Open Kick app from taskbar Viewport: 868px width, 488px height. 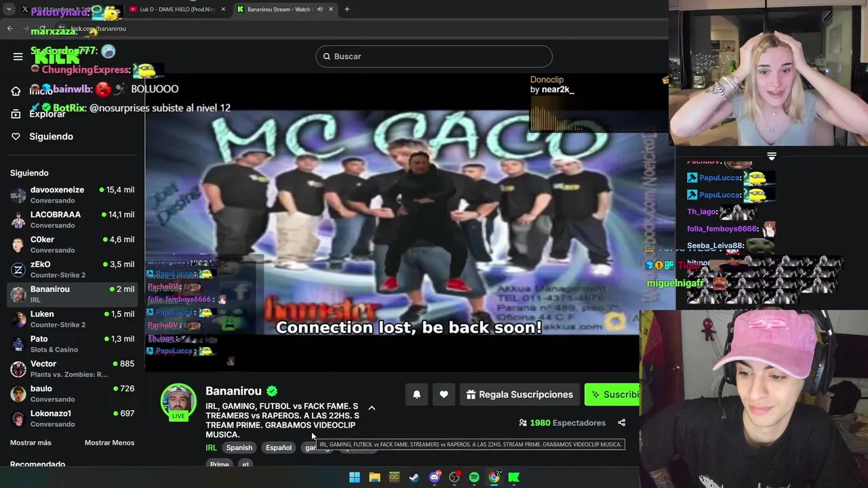514,477
